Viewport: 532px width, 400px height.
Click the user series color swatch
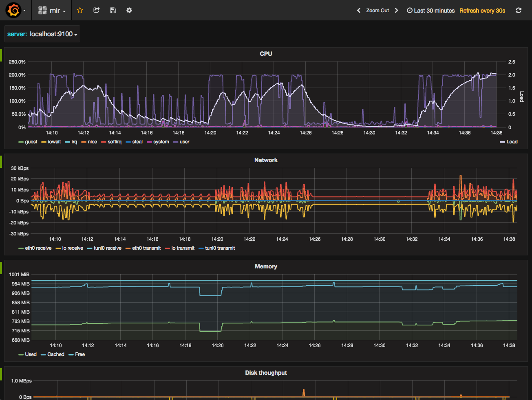coord(176,142)
